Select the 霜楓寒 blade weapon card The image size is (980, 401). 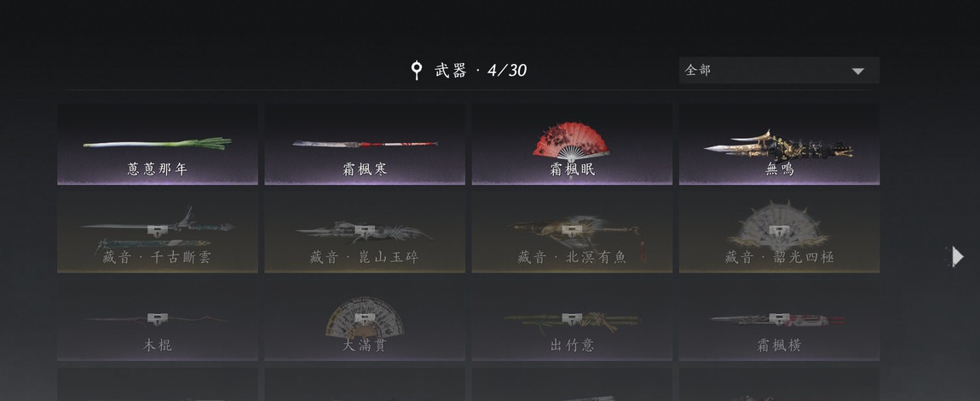[x=365, y=144]
